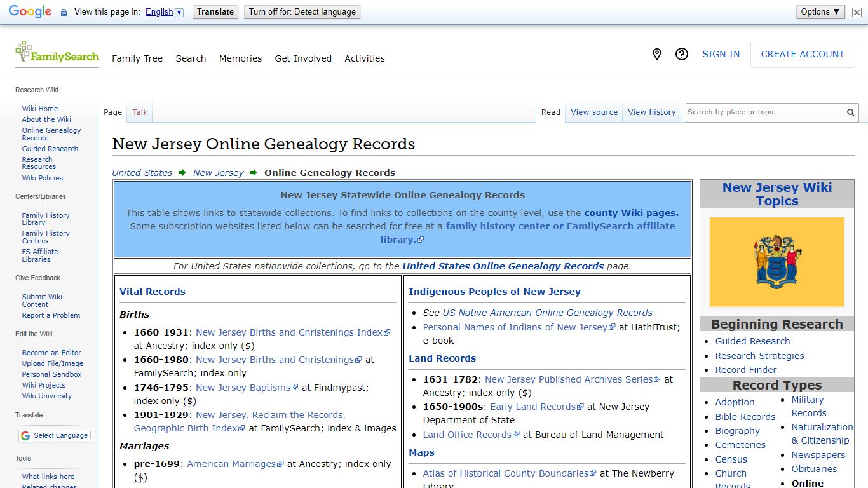
Task: Open Guided Research in left sidebar
Action: pos(50,149)
